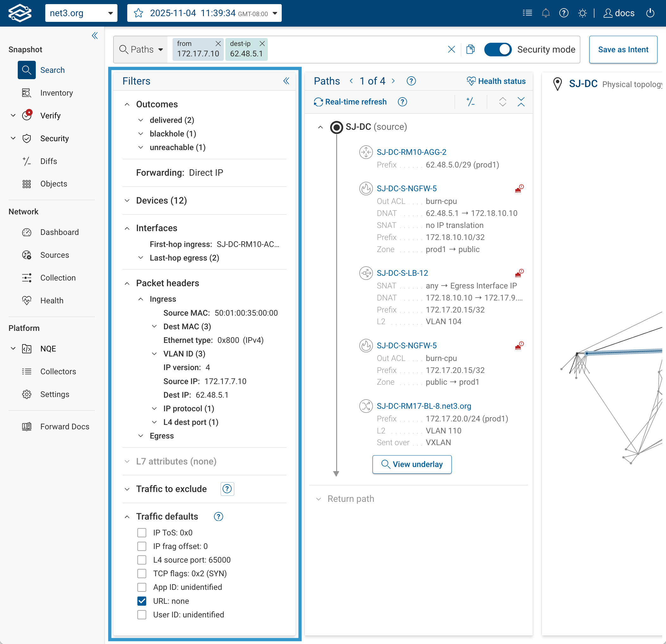Image resolution: width=666 pixels, height=644 pixels.
Task: Click the Real-time refresh icon
Action: pos(318,102)
